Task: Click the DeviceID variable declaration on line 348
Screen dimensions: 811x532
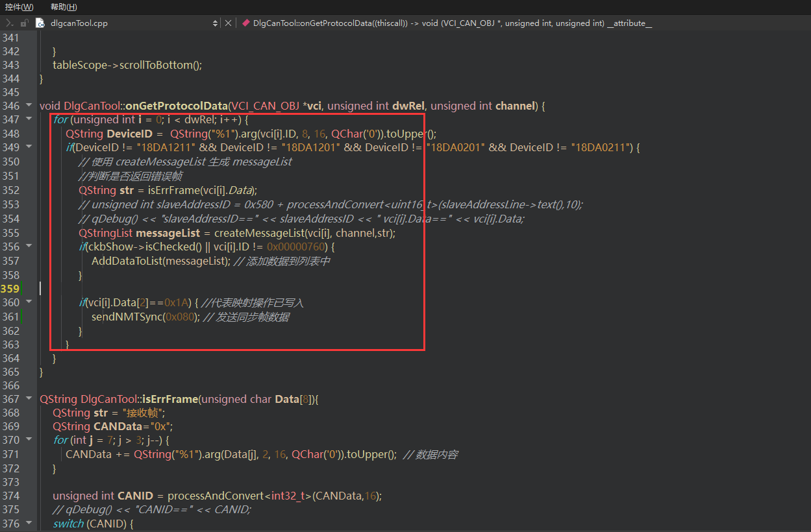Action: click(129, 134)
